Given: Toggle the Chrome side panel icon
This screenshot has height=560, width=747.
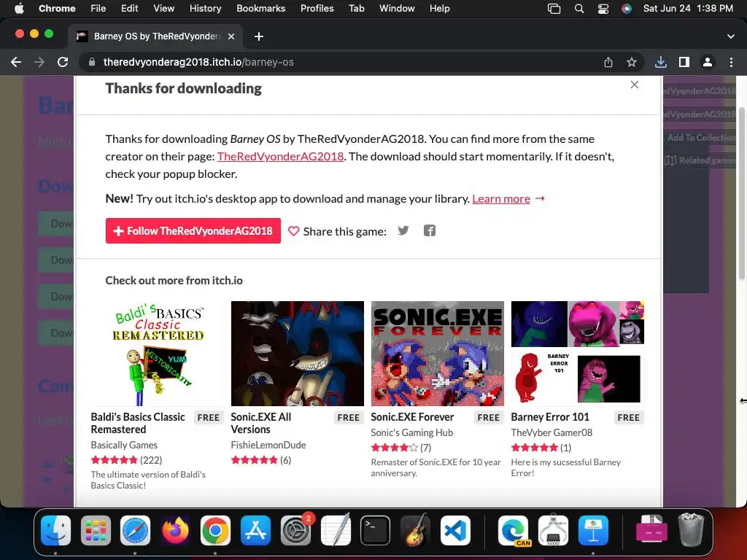Looking at the screenshot, I should click(x=684, y=62).
